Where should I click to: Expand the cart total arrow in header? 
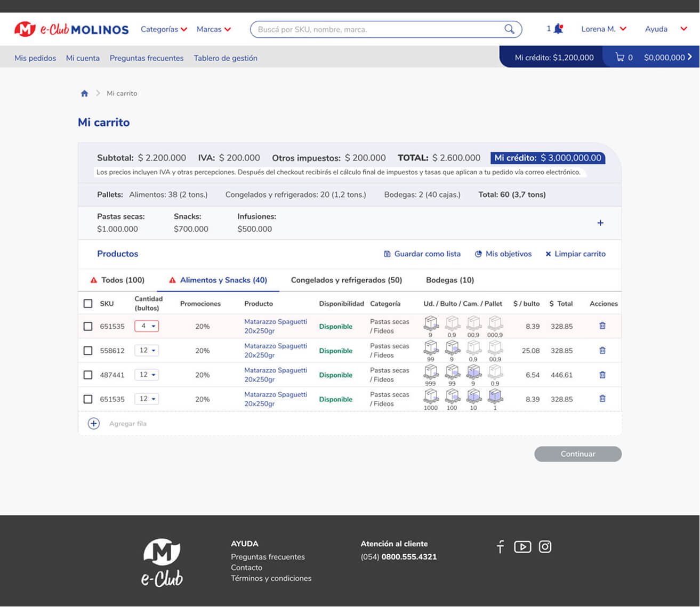pos(690,56)
